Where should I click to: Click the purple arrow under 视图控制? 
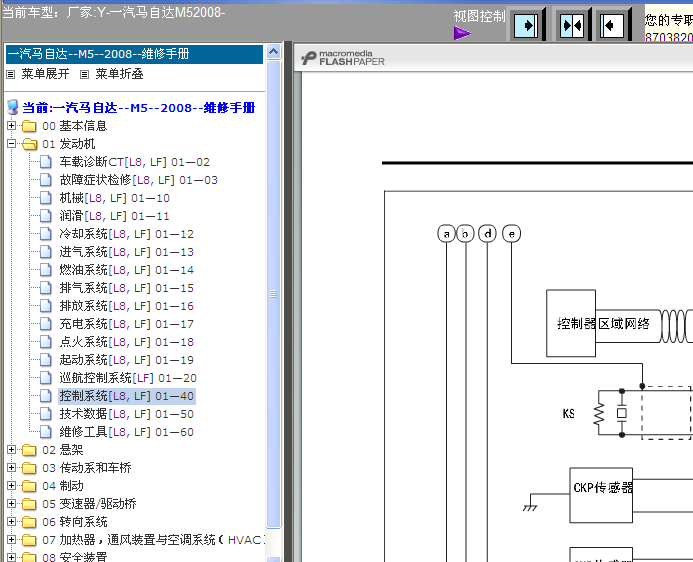462,33
